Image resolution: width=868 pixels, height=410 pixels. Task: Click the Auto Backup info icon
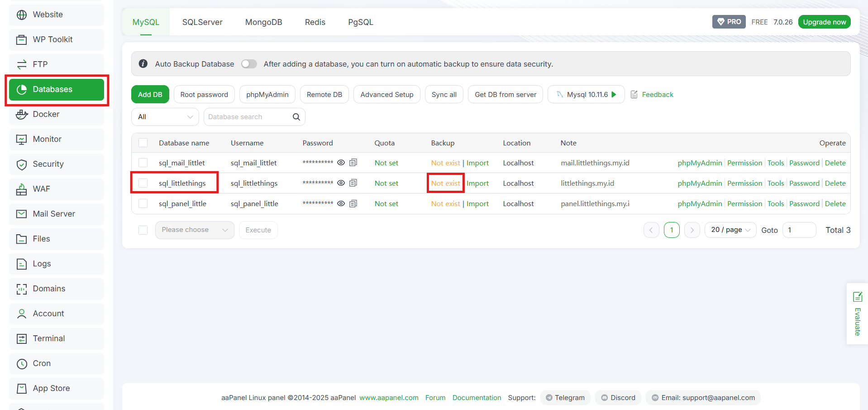pos(143,64)
